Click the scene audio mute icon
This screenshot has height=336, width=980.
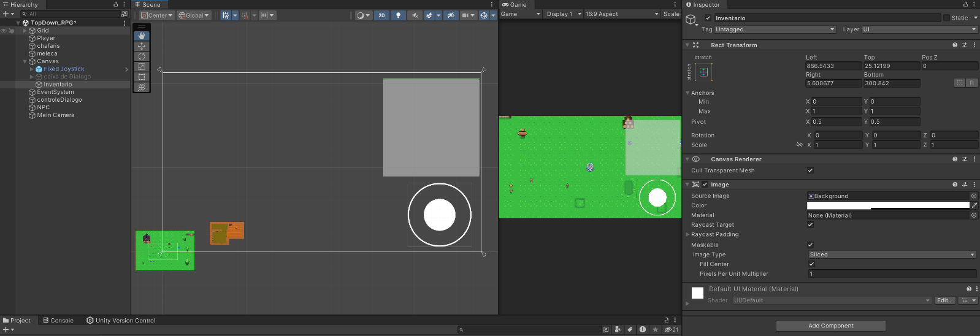415,15
